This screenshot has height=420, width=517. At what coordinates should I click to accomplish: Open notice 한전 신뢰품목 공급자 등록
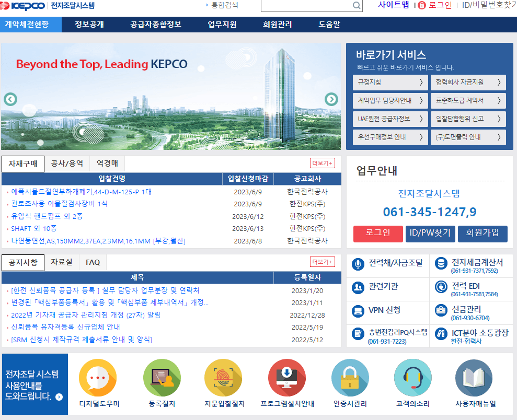point(105,290)
